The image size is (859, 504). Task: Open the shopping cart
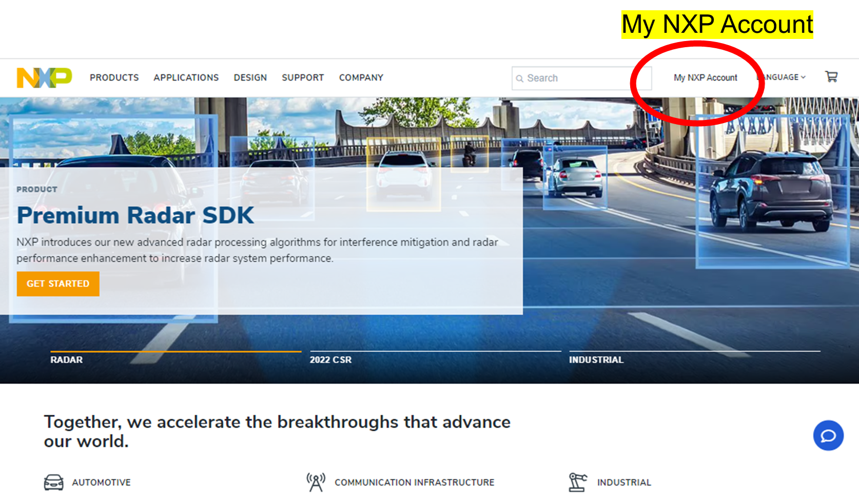831,76
